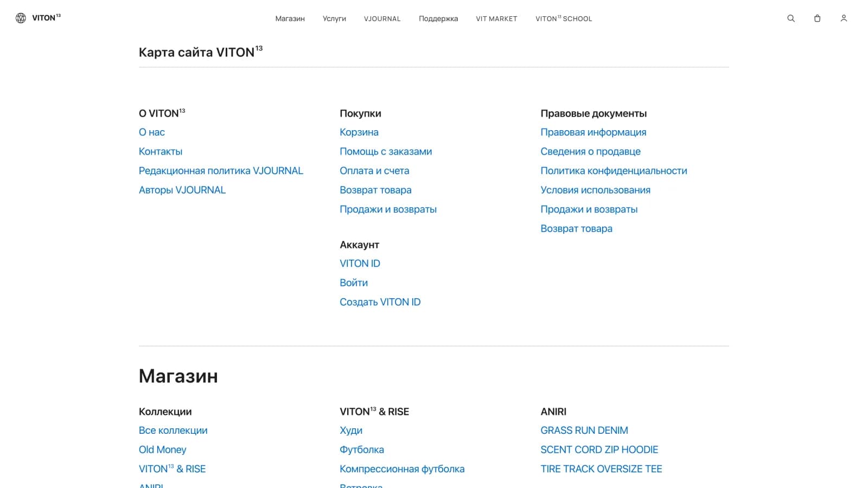Open the Оплата и счета link

pyautogui.click(x=374, y=171)
